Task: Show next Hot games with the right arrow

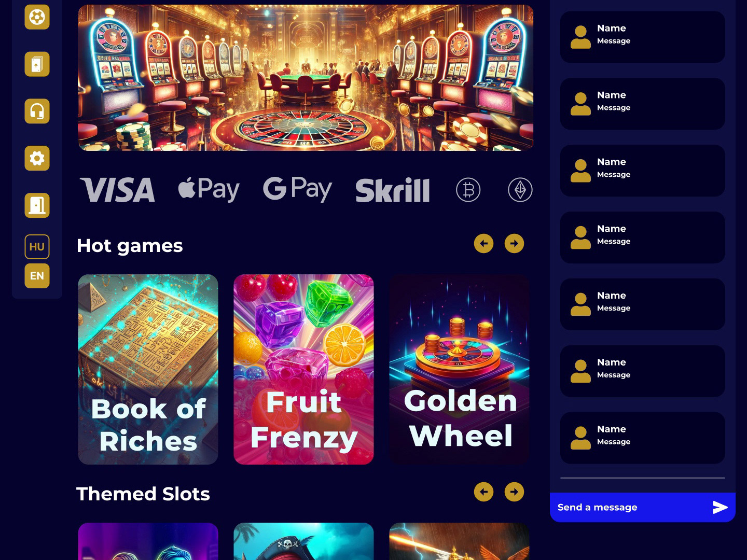Action: click(x=514, y=244)
